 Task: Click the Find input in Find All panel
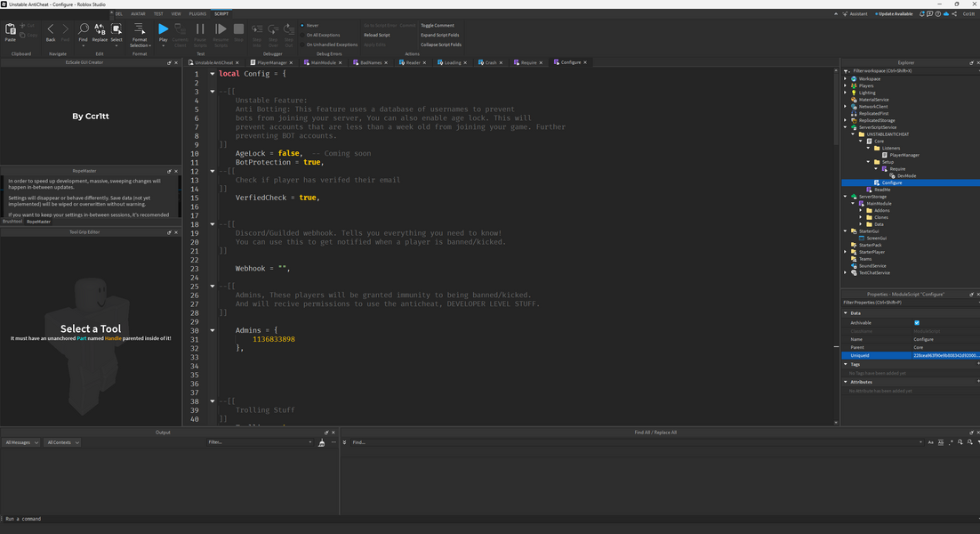pyautogui.click(x=636, y=442)
